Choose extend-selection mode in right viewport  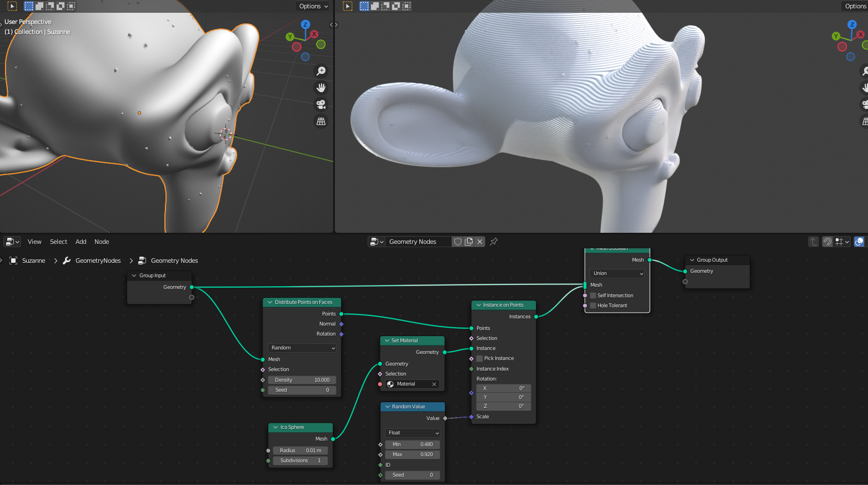point(375,6)
